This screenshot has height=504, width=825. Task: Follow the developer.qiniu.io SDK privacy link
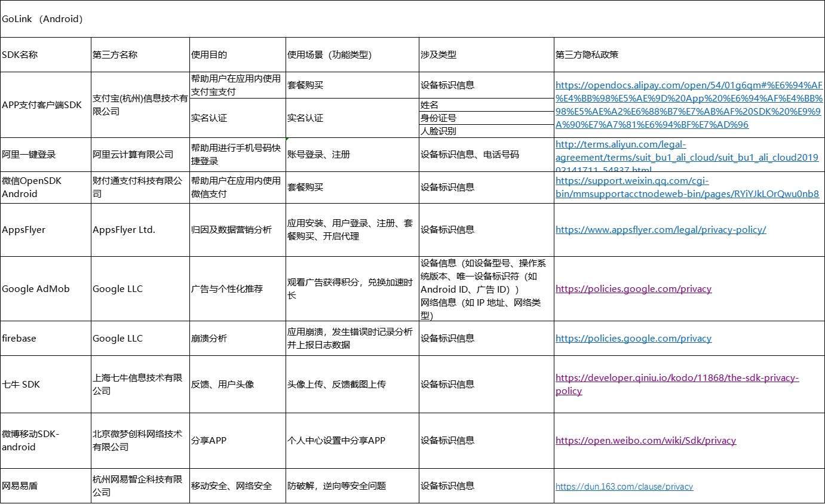[677, 378]
